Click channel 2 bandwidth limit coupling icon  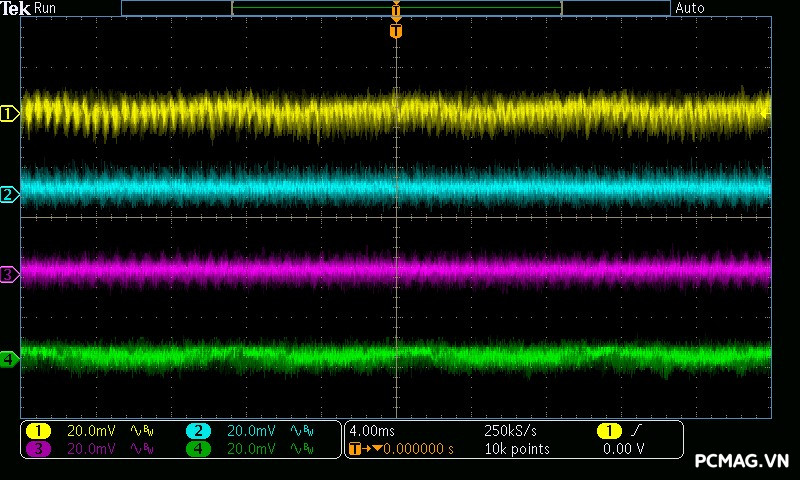tap(301, 431)
